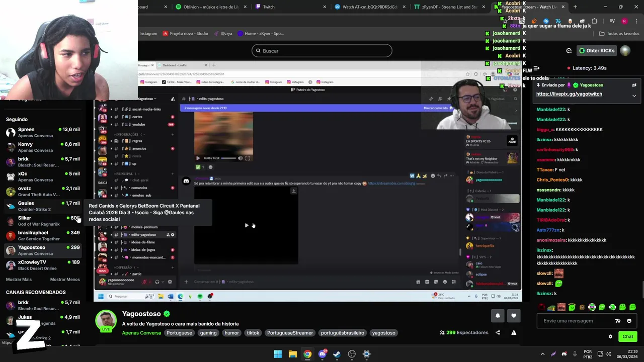The width and height of the screenshot is (644, 362).
Task: Open the Home - zRyan bookmark
Action: pyautogui.click(x=260, y=34)
